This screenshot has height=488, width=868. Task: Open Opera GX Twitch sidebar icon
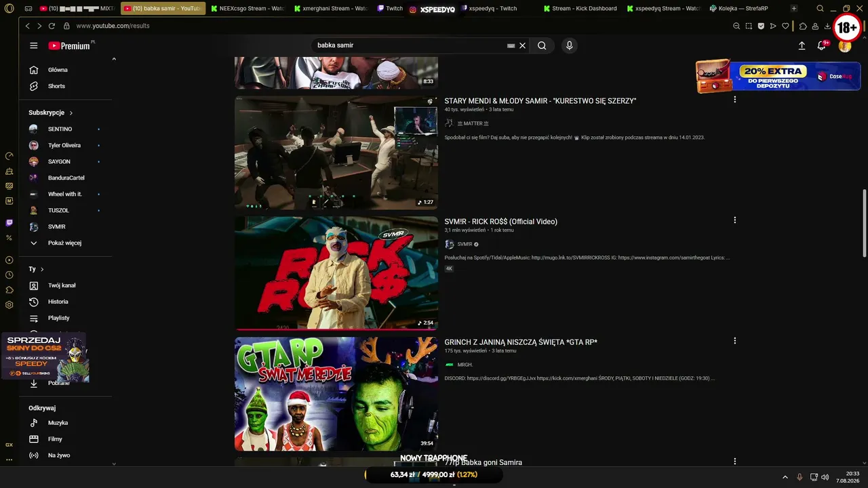[9, 222]
